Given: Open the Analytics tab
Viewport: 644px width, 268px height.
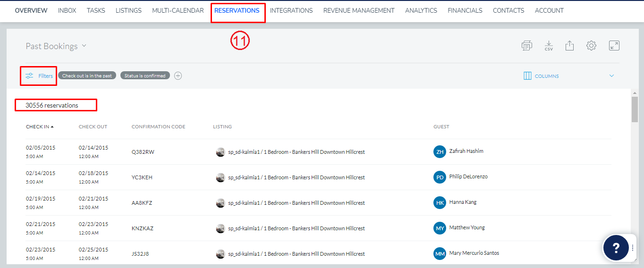Looking at the screenshot, I should click(421, 10).
